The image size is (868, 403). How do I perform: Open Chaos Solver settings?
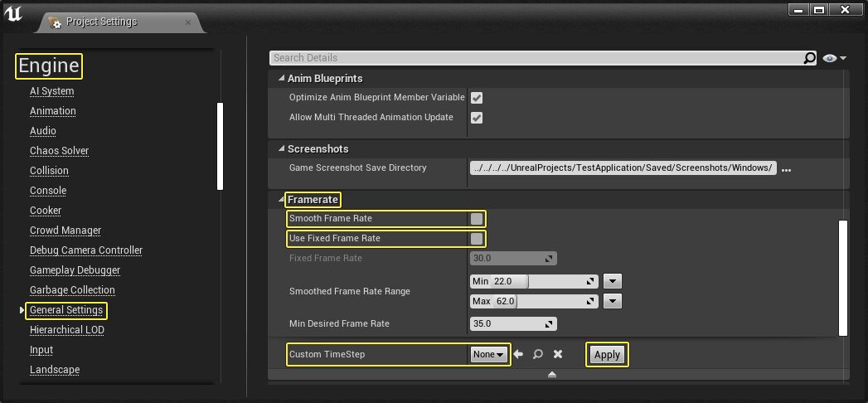coord(59,151)
